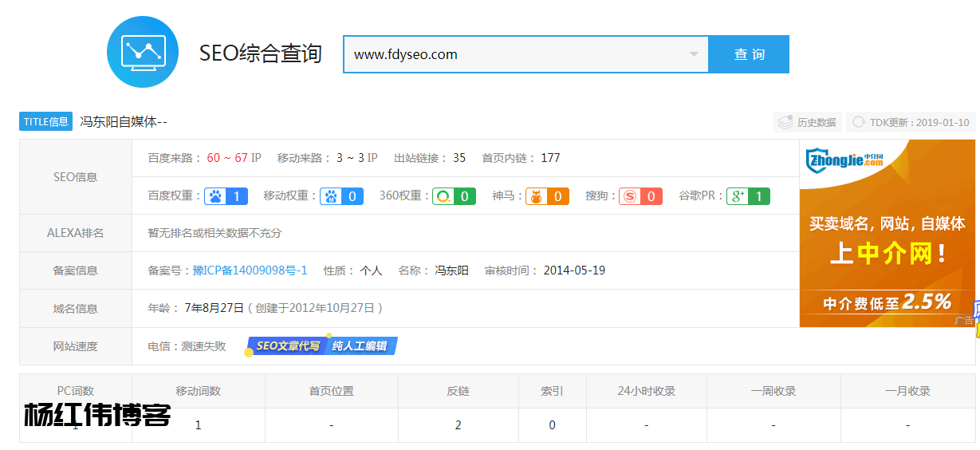Click the Google PR g+ badge

(x=748, y=196)
